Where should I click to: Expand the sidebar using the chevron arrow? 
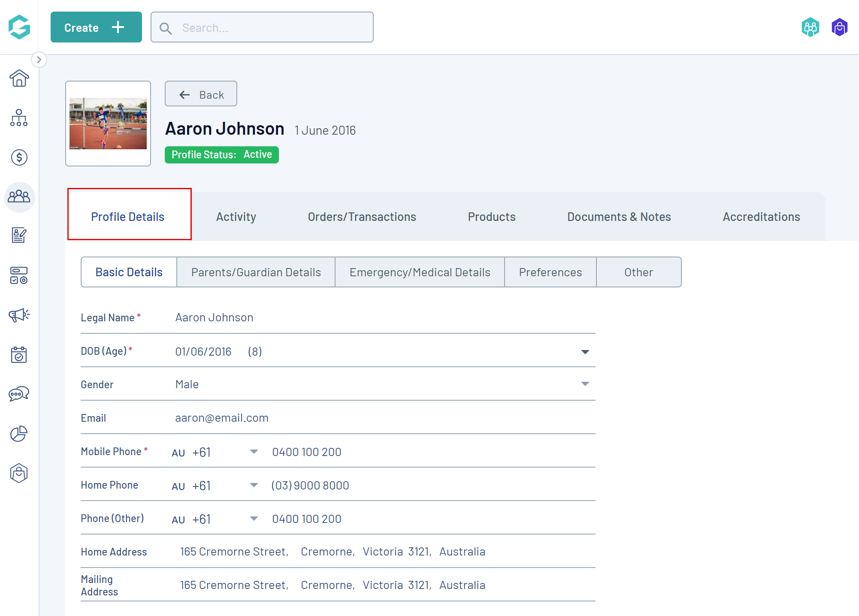[x=39, y=60]
